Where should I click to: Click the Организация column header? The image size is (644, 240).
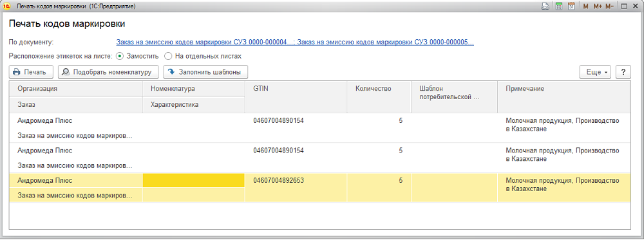pos(75,89)
